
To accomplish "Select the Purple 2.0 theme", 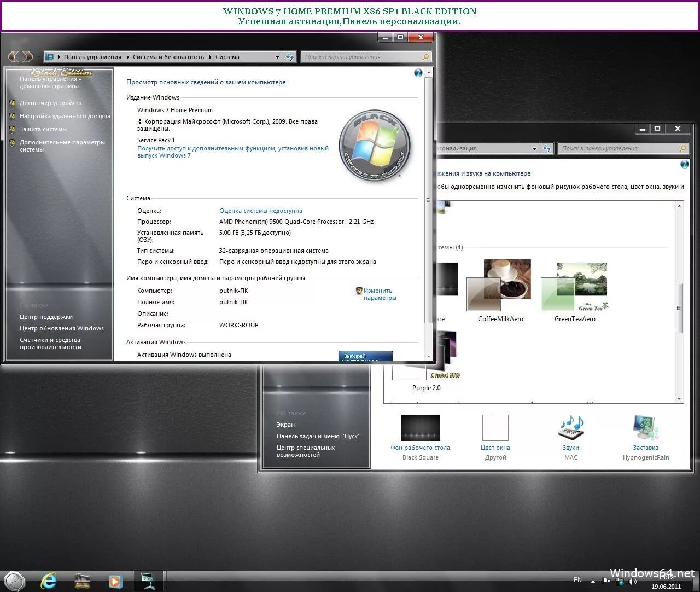I will click(426, 361).
